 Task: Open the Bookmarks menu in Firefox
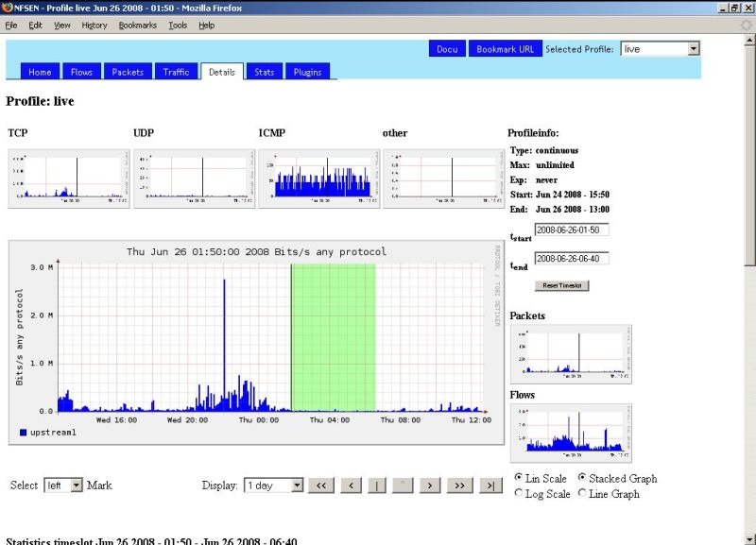tap(137, 25)
